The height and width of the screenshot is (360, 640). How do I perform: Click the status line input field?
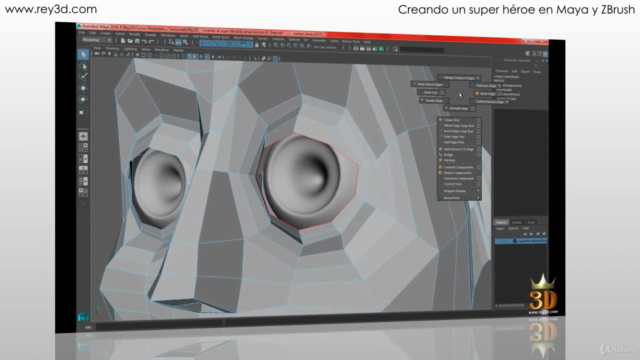tap(422, 50)
